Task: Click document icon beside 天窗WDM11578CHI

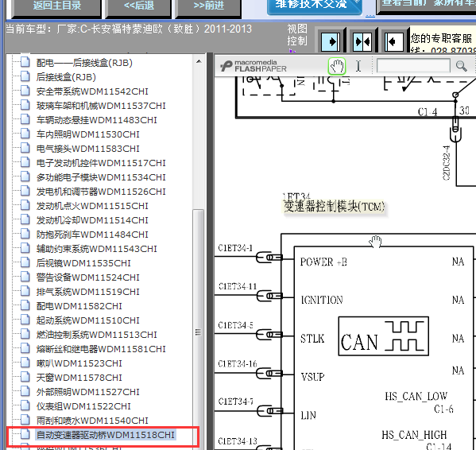Action: coord(25,377)
